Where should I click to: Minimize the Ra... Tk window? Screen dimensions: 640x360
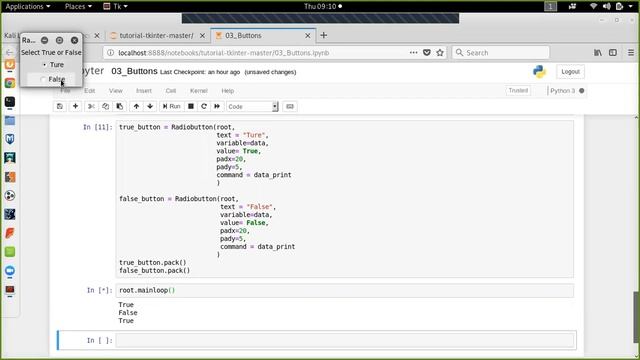point(44,40)
